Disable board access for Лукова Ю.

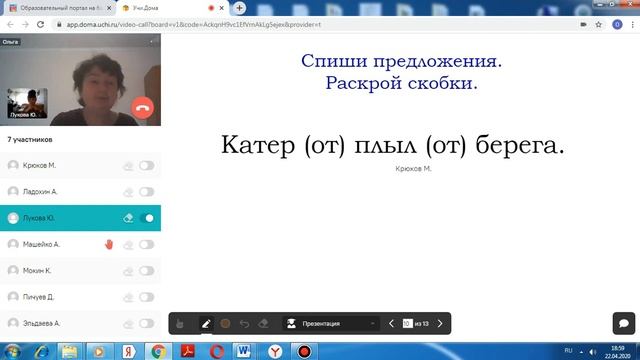pos(146,218)
